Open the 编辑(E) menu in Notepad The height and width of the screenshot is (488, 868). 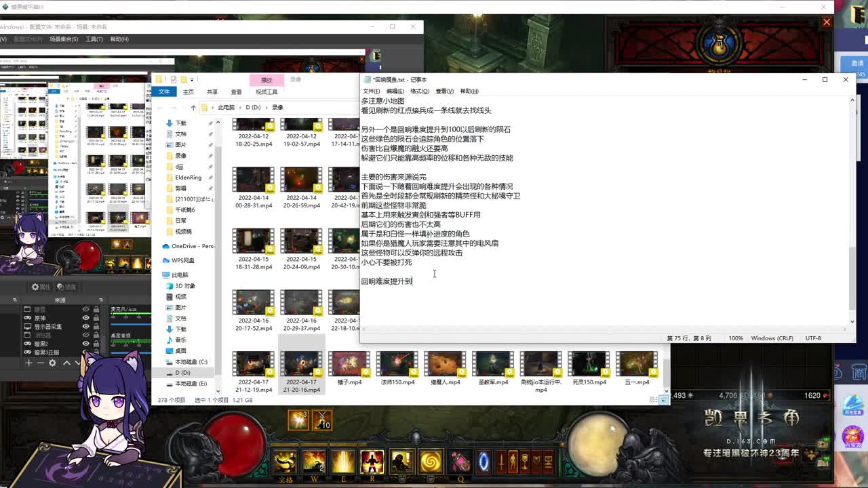pyautogui.click(x=395, y=91)
